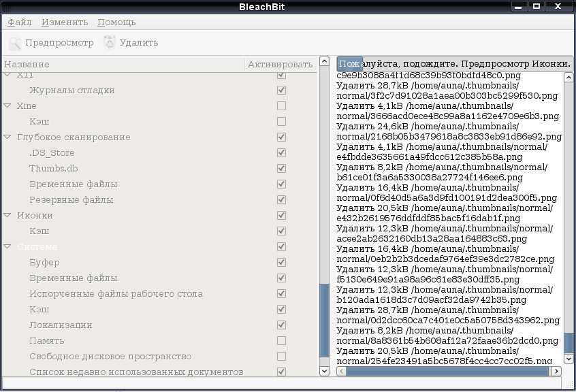This screenshot has width=576, height=392.
Task: Click the Удалить toolbar label
Action: [x=139, y=43]
